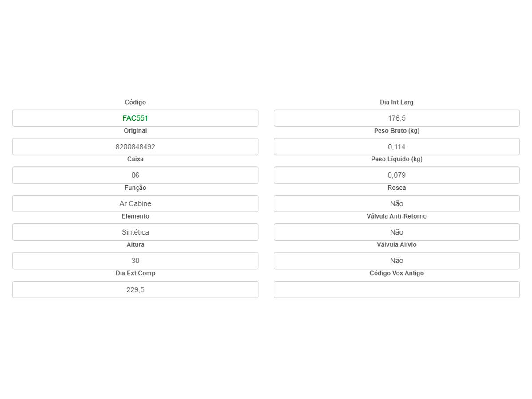Click the Dia Ext Comp field
This screenshot has height=399, width=532.
tap(135, 290)
